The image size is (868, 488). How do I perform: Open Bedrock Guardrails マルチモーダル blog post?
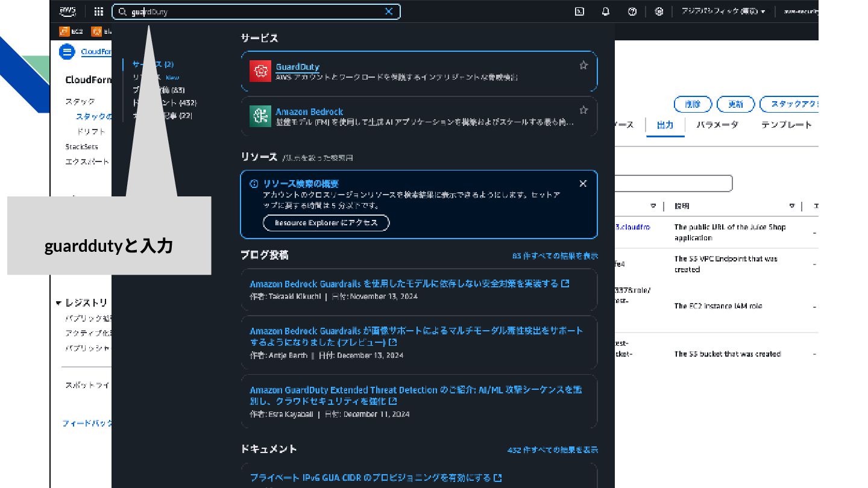[417, 336]
